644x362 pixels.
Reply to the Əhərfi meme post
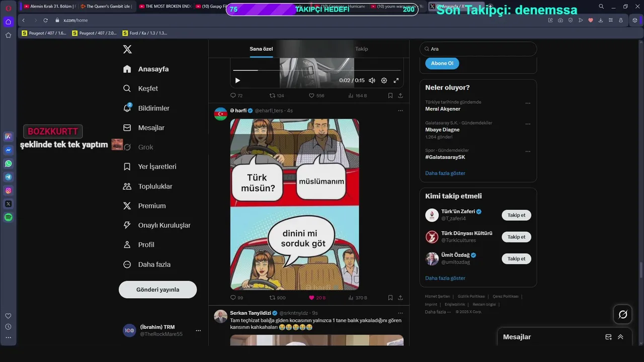(x=236, y=298)
